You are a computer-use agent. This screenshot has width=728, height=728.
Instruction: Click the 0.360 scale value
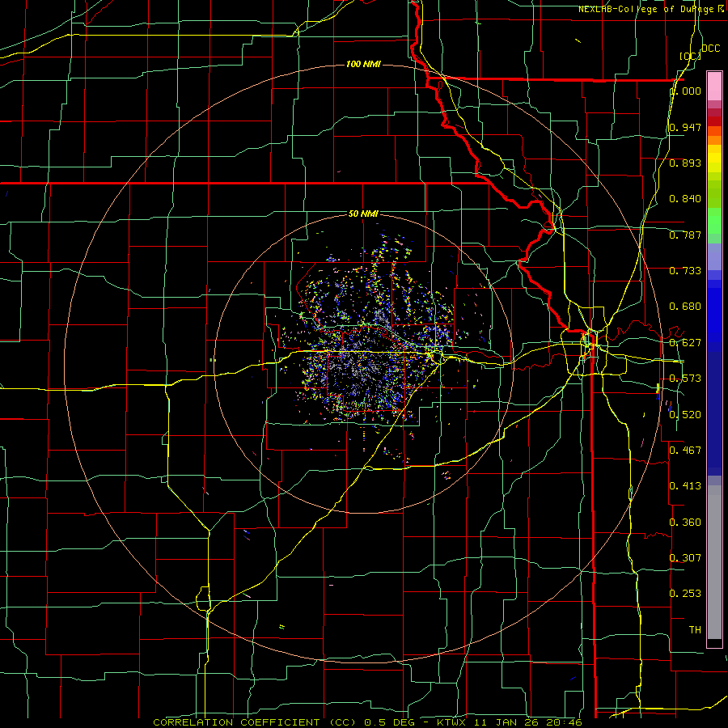click(685, 523)
